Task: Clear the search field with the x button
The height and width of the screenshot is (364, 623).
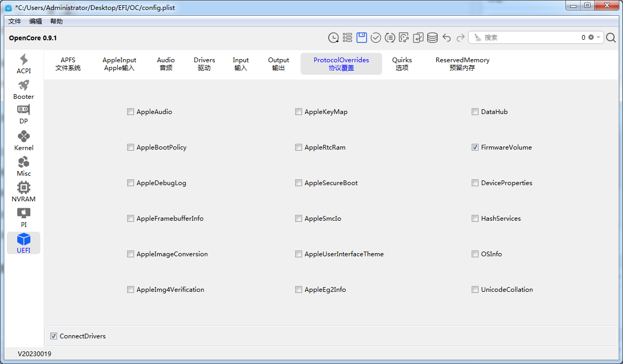Action: (591, 38)
